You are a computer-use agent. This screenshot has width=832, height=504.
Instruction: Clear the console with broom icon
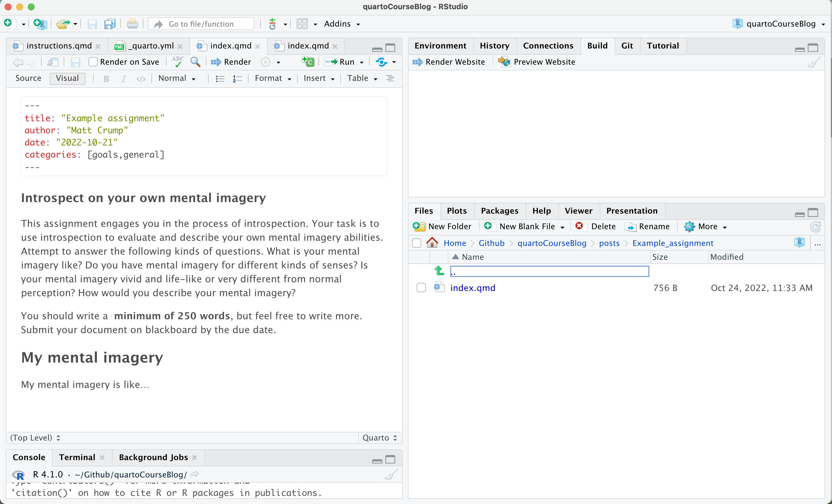(x=391, y=475)
